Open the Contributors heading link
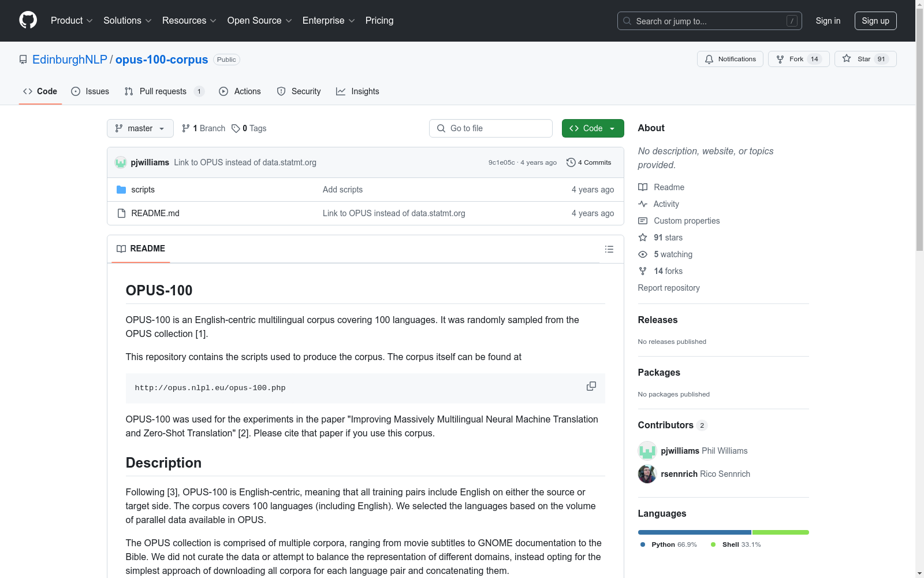 tap(673, 425)
